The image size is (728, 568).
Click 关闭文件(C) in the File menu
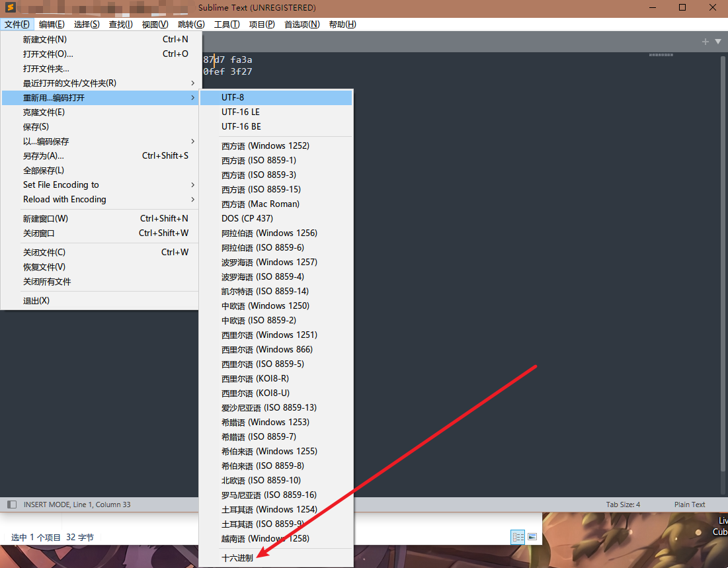click(x=101, y=252)
